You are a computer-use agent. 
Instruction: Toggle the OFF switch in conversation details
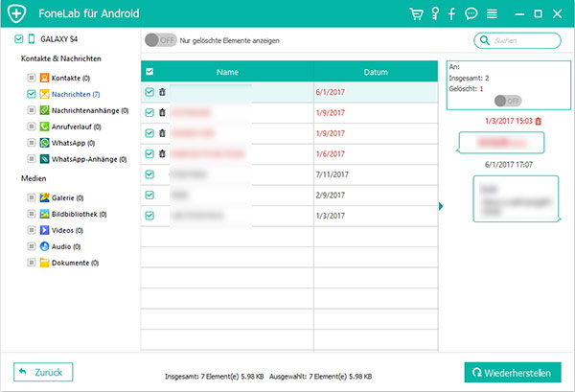(x=509, y=101)
